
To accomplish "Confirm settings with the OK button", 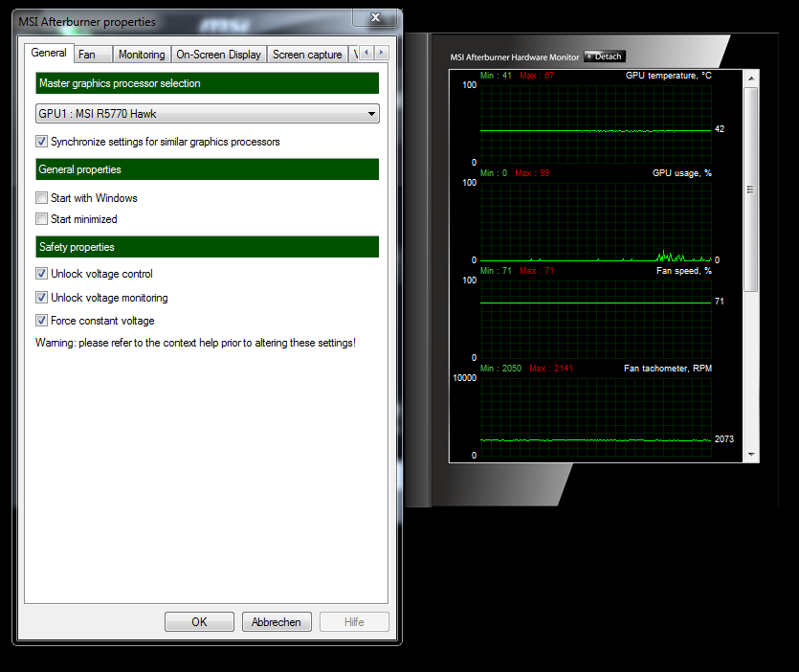I will tap(199, 622).
